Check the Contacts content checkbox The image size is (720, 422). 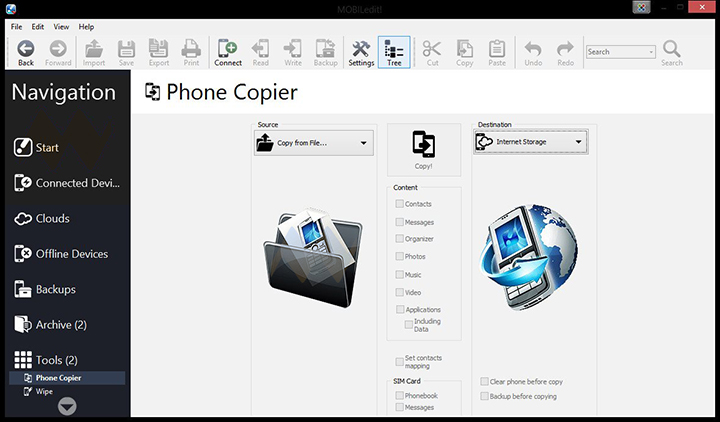pos(399,203)
